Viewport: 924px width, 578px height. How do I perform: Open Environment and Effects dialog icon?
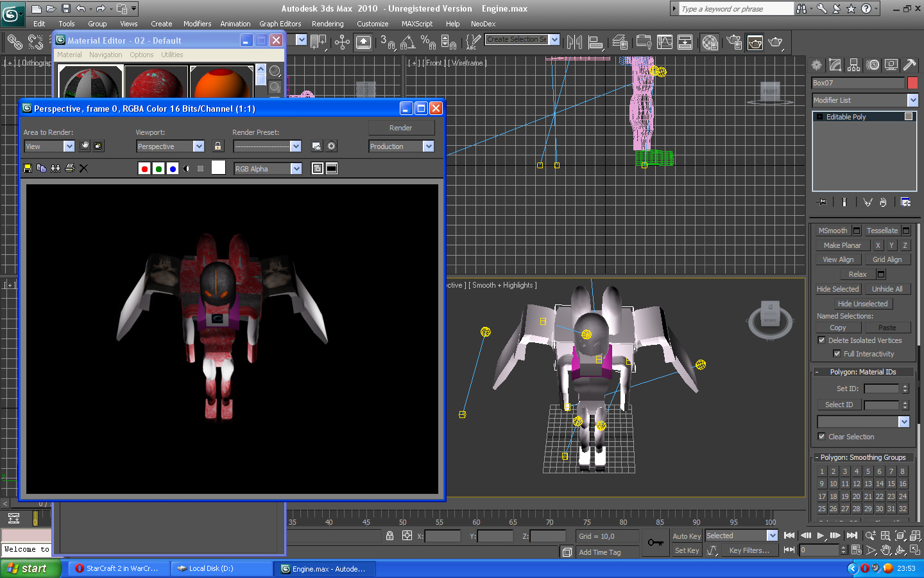[332, 146]
